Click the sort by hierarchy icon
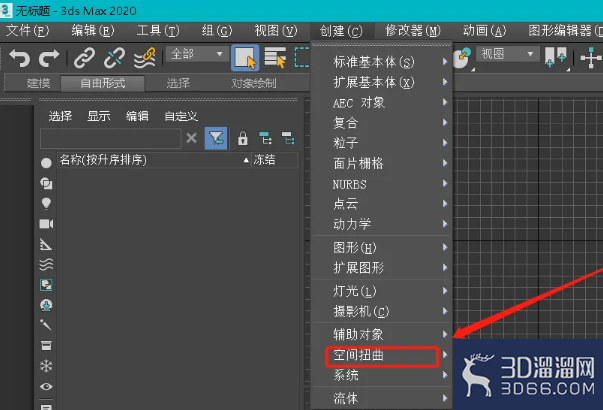This screenshot has height=410, width=603. (265, 138)
